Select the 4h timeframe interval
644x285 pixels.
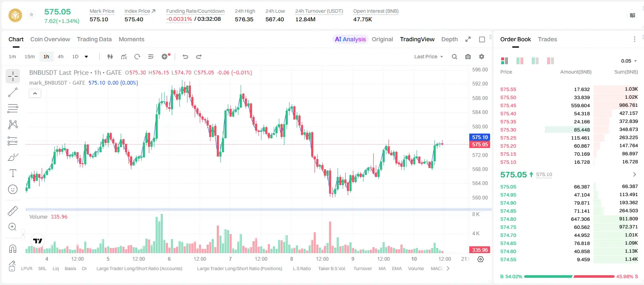pyautogui.click(x=60, y=57)
